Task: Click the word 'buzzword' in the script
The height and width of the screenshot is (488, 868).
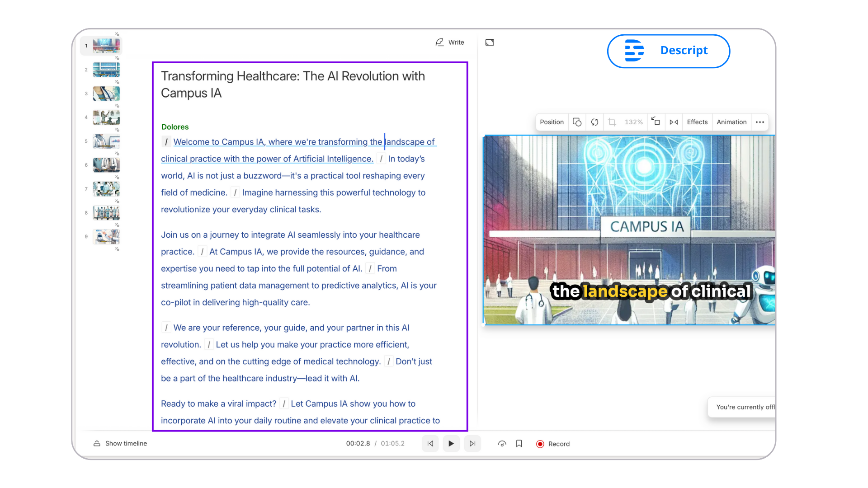Action: click(x=262, y=176)
